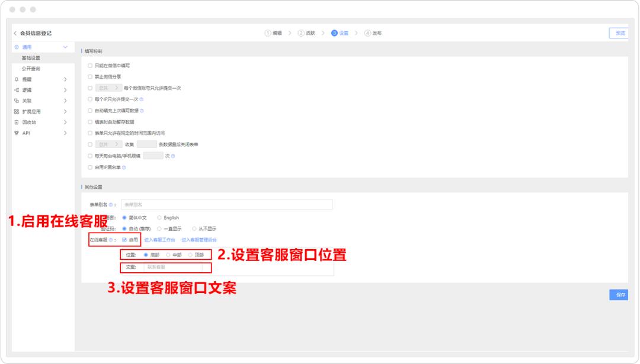Select the English language radio button
This screenshot has height=364, width=640.
pos(159,217)
